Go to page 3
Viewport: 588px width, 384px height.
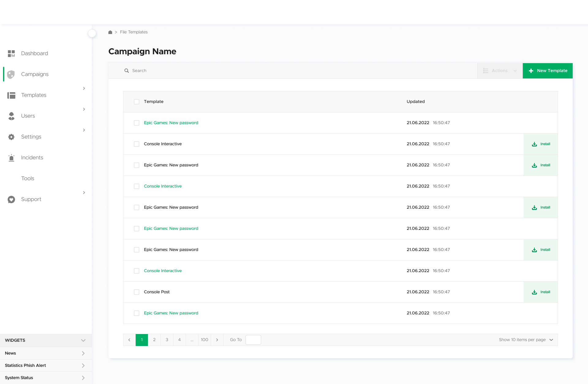pyautogui.click(x=167, y=340)
